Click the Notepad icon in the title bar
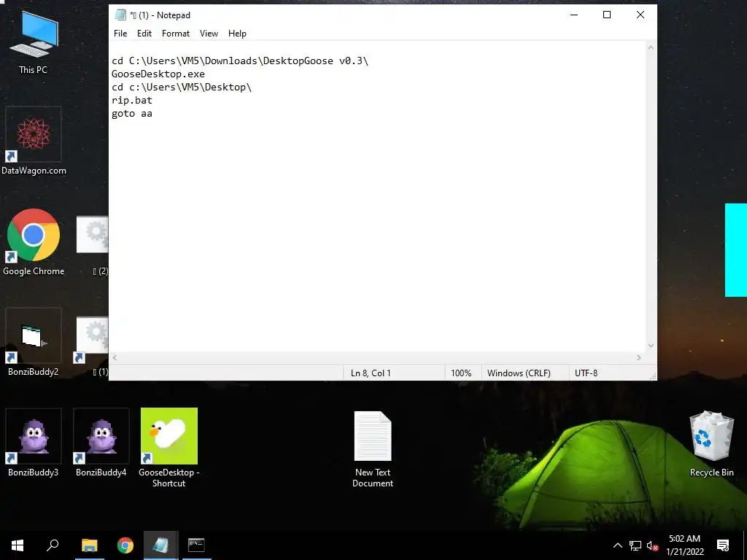Viewport: 747px width, 560px height. click(120, 15)
